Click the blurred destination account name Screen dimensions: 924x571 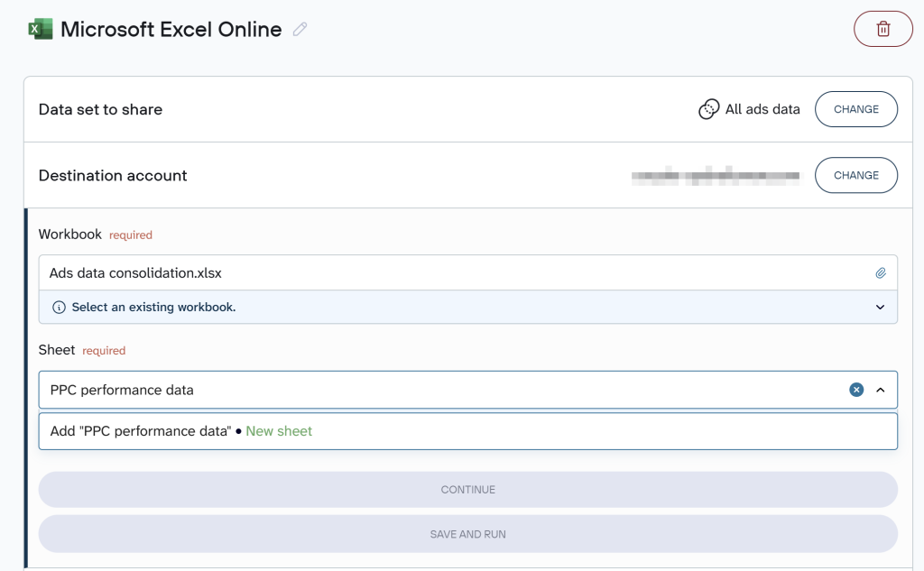(x=715, y=176)
